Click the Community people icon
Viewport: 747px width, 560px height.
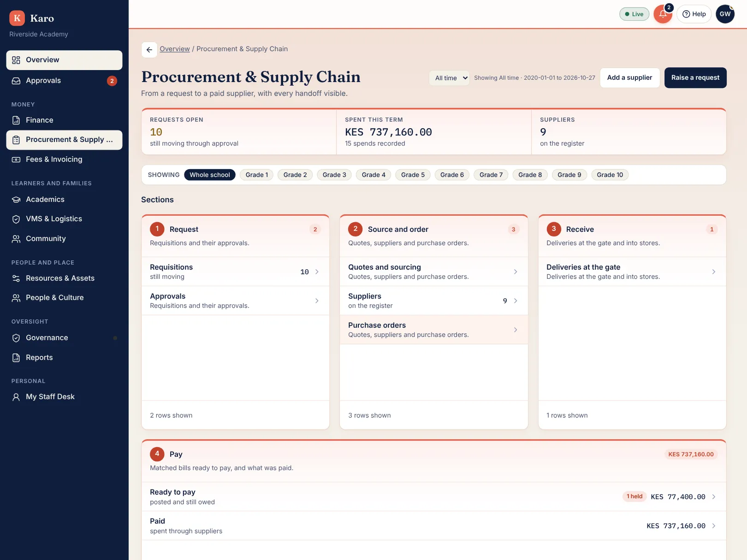16,239
